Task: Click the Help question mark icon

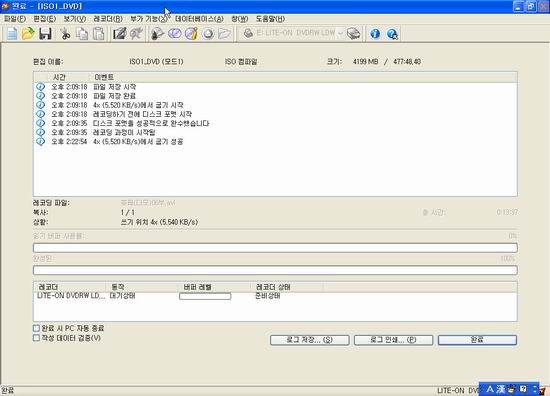Action: 392,34
